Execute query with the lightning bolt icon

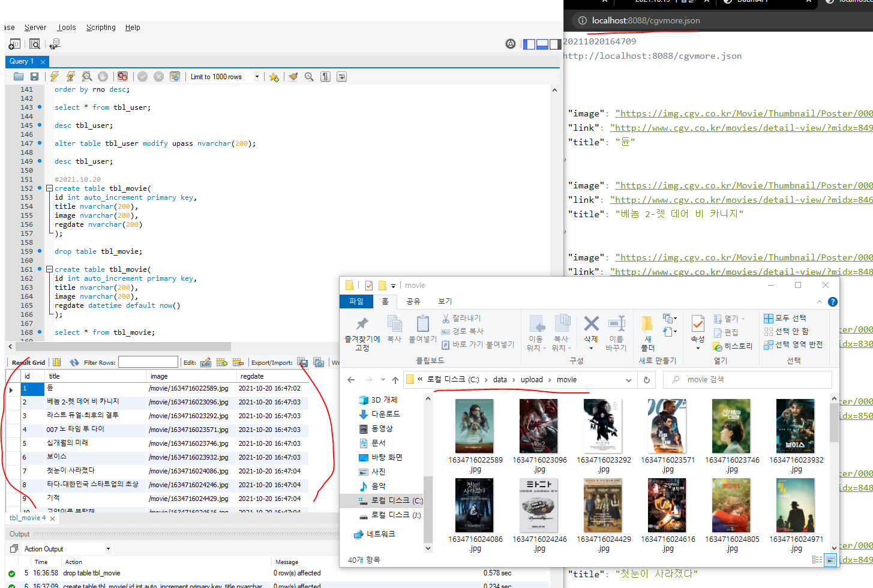(55, 77)
